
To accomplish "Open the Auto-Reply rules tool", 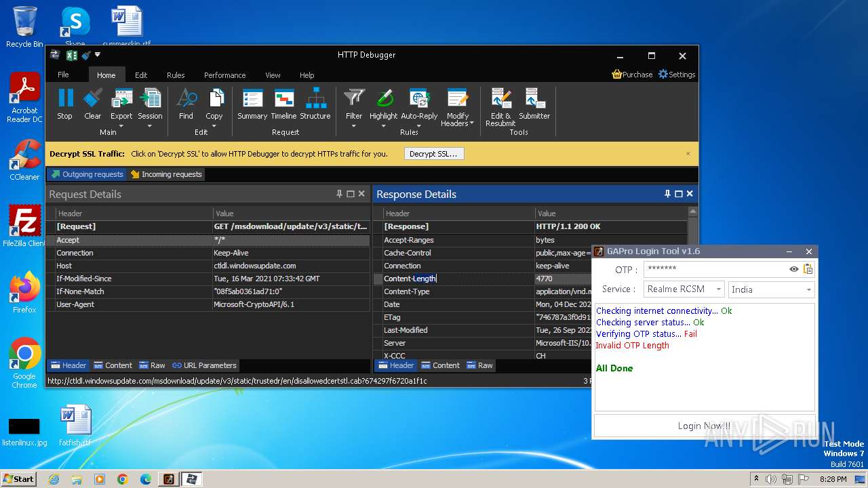I will (x=419, y=99).
